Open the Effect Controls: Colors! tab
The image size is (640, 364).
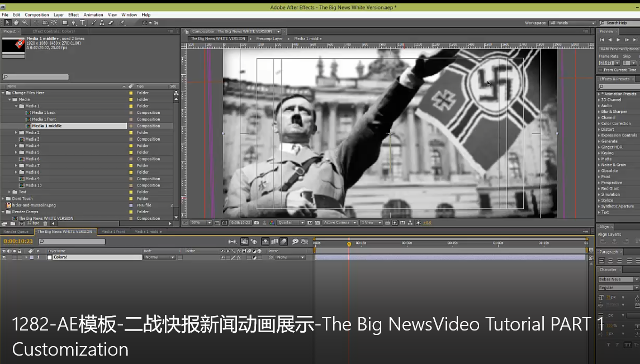point(54,31)
